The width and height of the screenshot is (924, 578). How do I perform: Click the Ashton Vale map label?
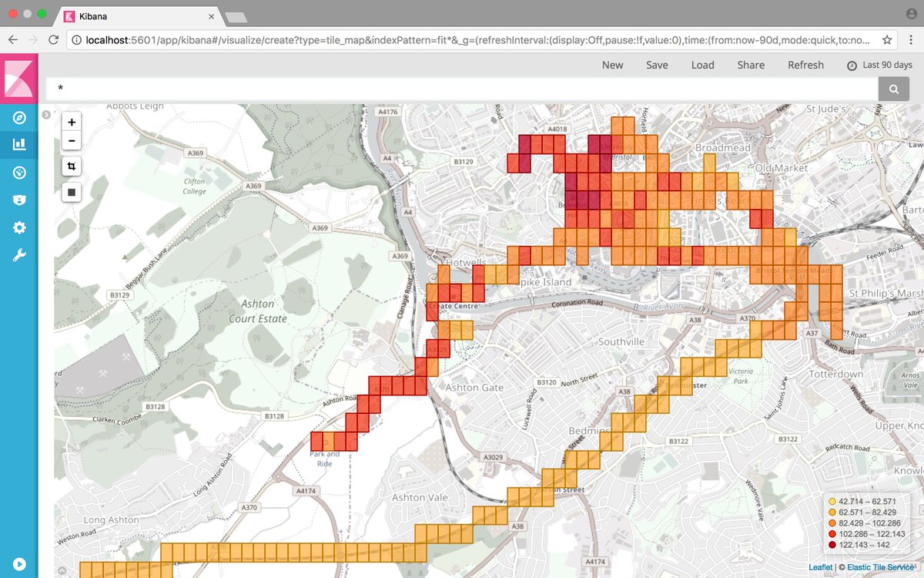coord(420,497)
